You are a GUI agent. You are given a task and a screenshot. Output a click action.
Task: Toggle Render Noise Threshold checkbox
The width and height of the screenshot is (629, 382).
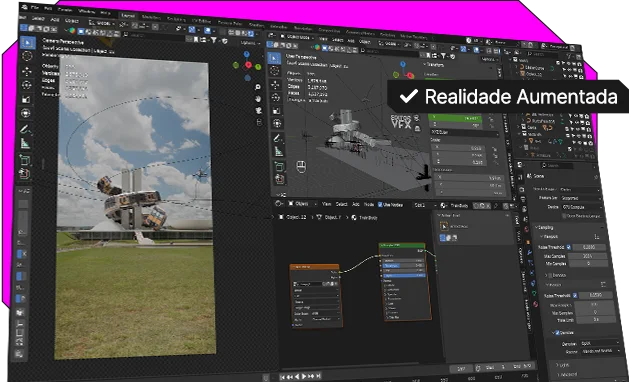(x=575, y=296)
